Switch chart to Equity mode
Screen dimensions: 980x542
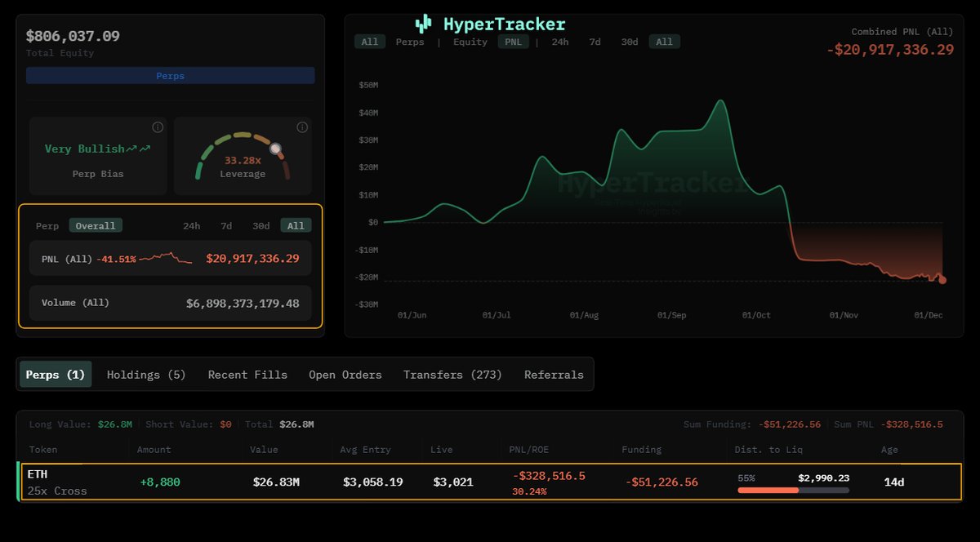coord(470,42)
